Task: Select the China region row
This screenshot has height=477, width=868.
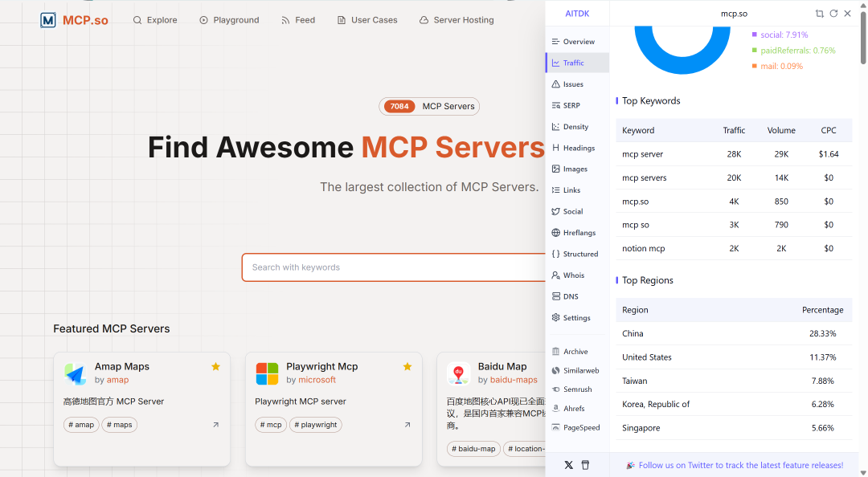Action: tap(734, 334)
